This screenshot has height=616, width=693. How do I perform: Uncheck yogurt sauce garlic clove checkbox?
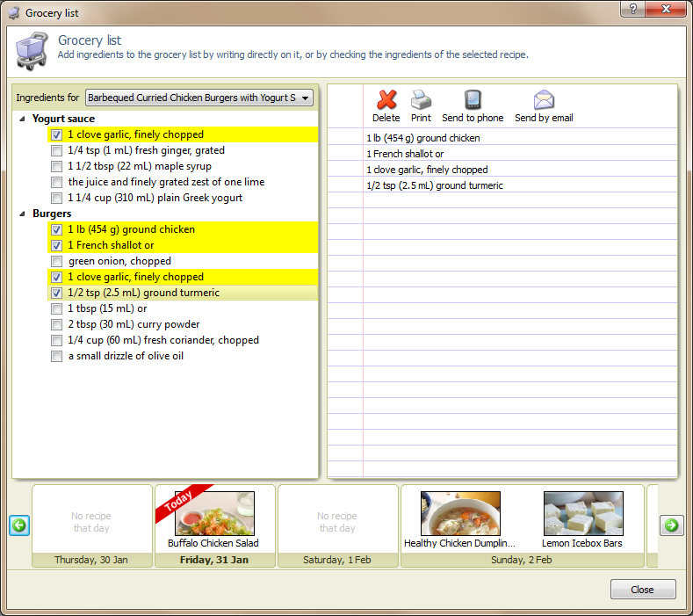pyautogui.click(x=56, y=134)
